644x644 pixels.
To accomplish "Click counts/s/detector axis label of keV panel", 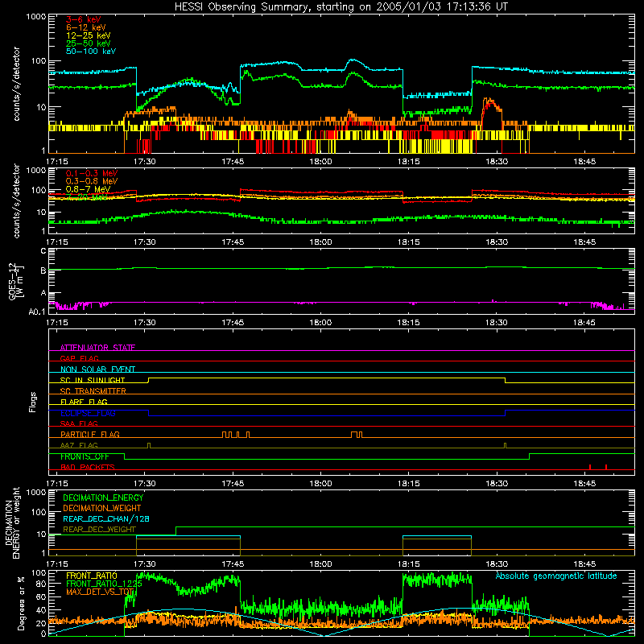I will (16, 84).
